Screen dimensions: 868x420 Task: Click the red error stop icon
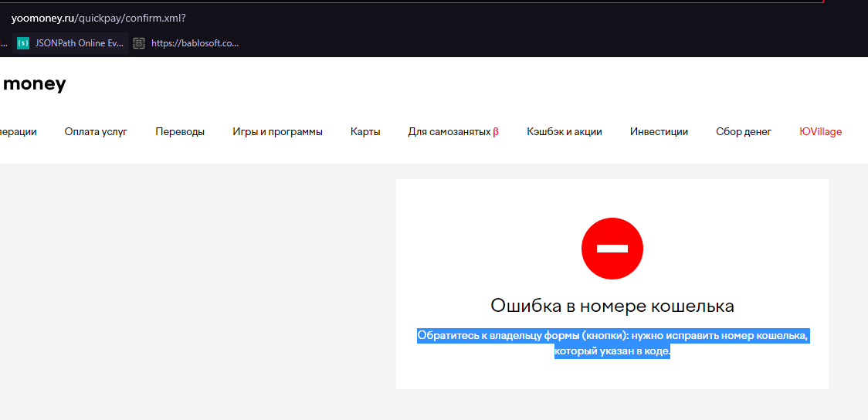pyautogui.click(x=612, y=249)
